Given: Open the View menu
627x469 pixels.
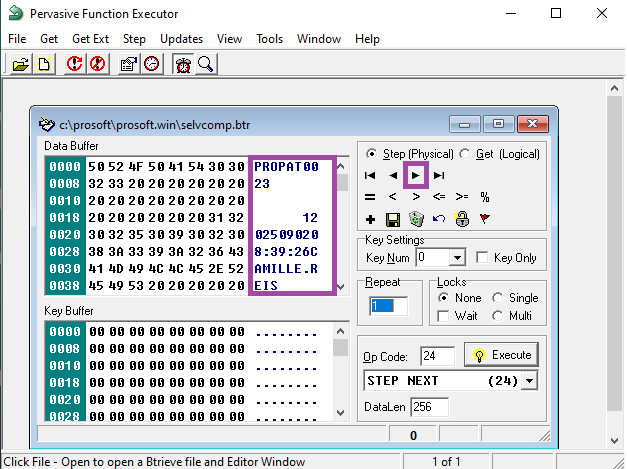Looking at the screenshot, I should click(x=230, y=39).
